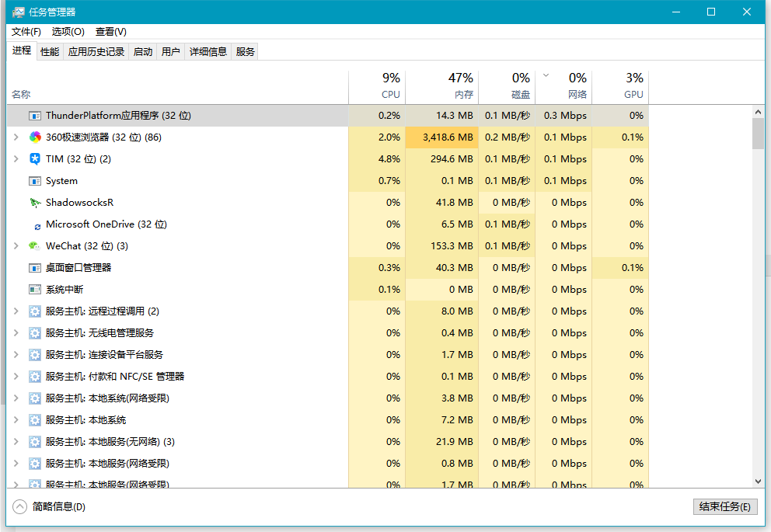This screenshot has width=771, height=532.
Task: Collapse details with 简略信息 arrow
Action: click(19, 506)
